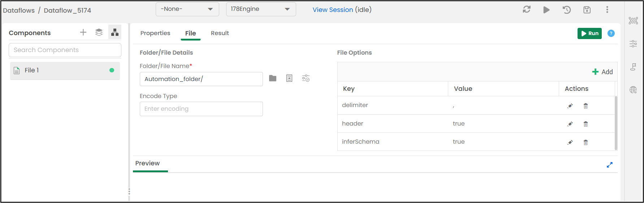This screenshot has height=203, width=644.
Task: Click the Search Components field
Action: tap(65, 50)
